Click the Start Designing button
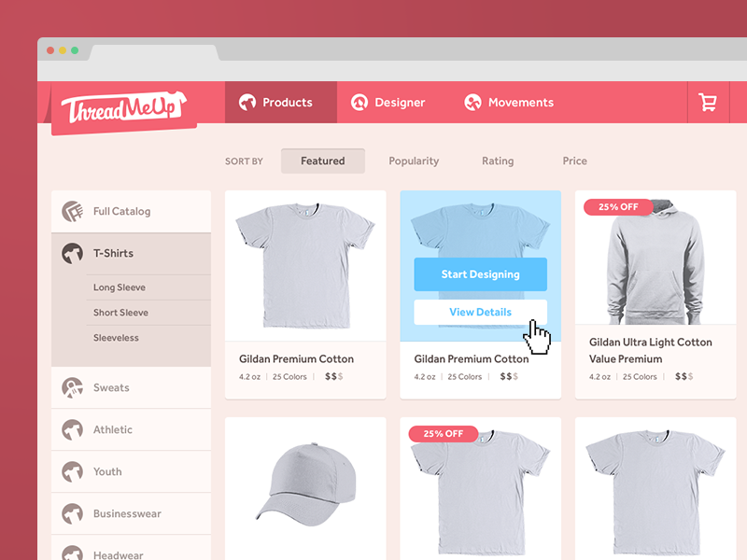Viewport: 747px width, 560px height. 480,274
